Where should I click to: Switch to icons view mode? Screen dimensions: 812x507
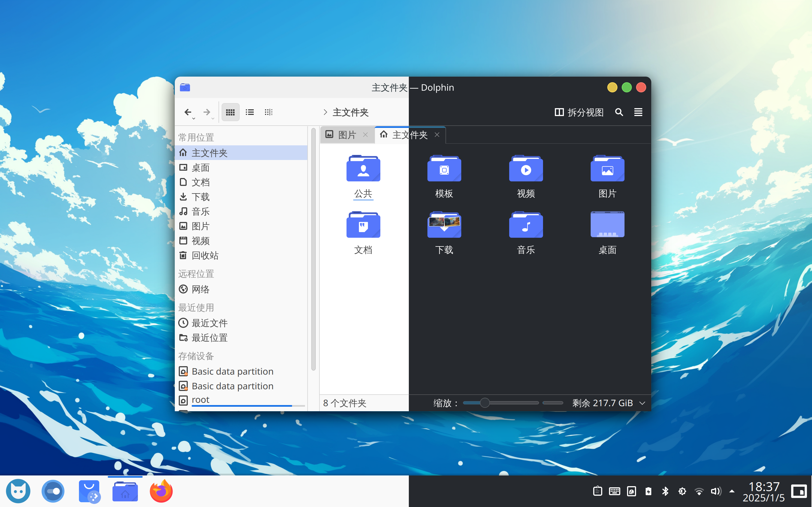230,112
